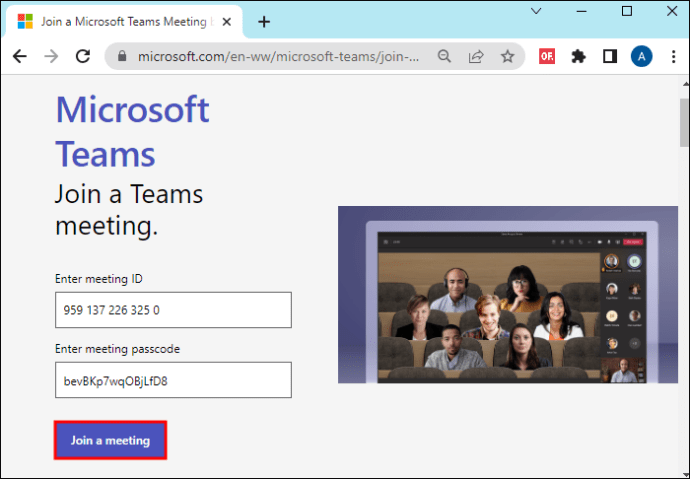Go back to the previous page
This screenshot has width=690, height=479.
pos(20,56)
